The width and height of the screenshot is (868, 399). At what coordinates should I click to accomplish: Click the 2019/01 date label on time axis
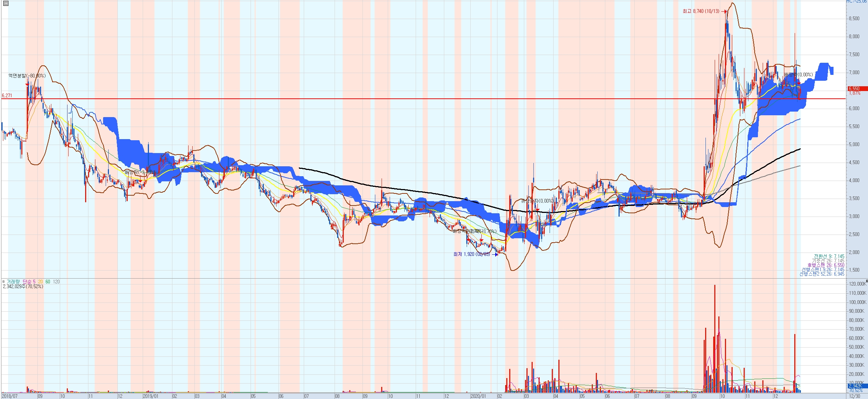[150, 396]
